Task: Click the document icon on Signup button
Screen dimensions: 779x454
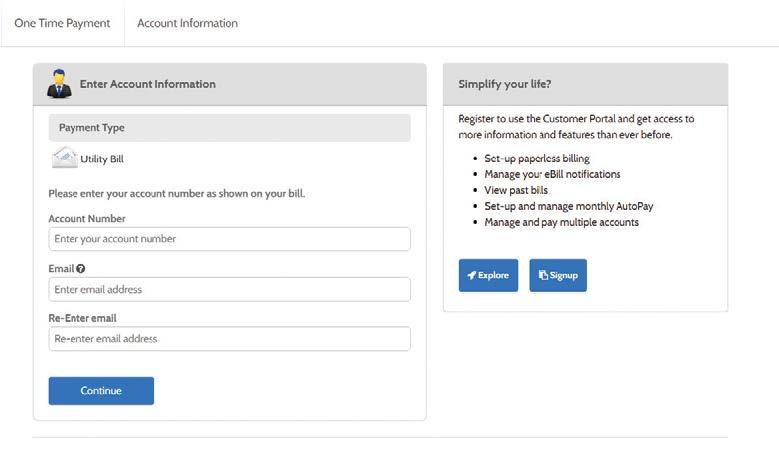Action: (543, 276)
